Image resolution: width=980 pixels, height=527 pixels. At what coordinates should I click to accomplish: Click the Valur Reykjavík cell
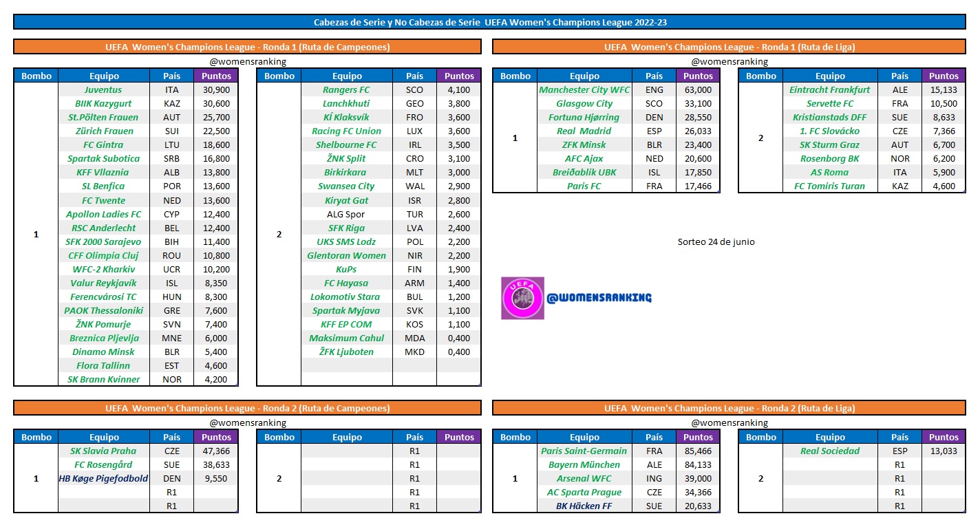point(104,283)
